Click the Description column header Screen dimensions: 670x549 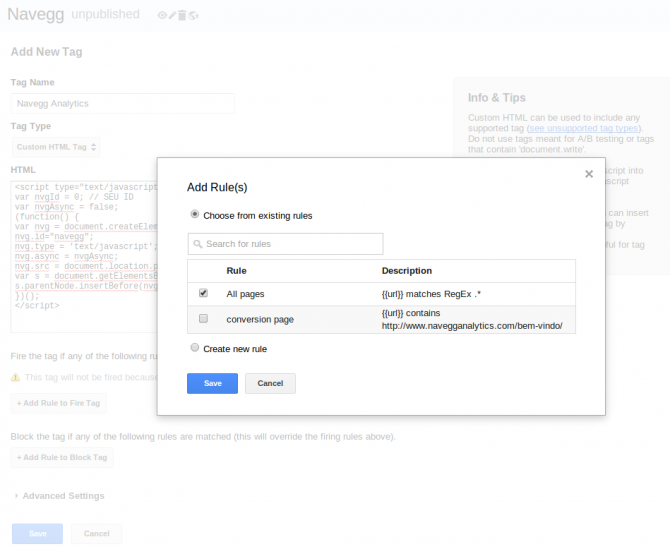click(x=407, y=271)
